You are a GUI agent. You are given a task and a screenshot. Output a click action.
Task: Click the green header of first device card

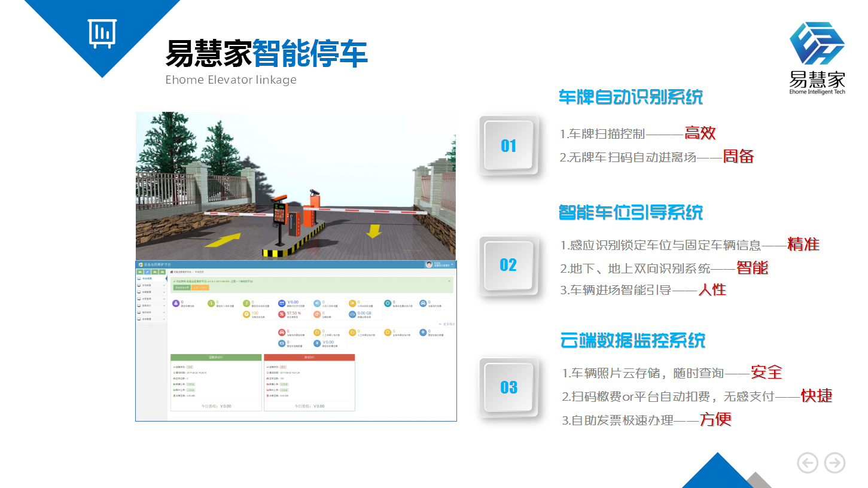(x=216, y=357)
